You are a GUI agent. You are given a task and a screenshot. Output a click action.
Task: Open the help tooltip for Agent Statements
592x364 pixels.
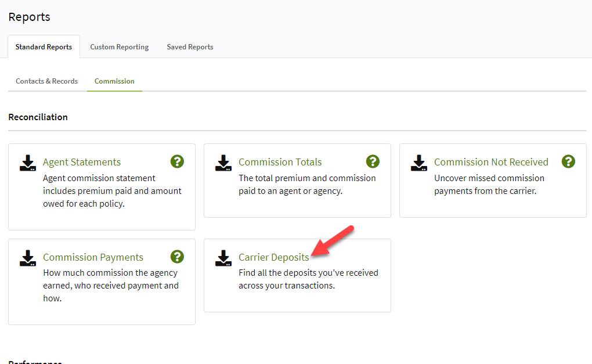point(177,161)
